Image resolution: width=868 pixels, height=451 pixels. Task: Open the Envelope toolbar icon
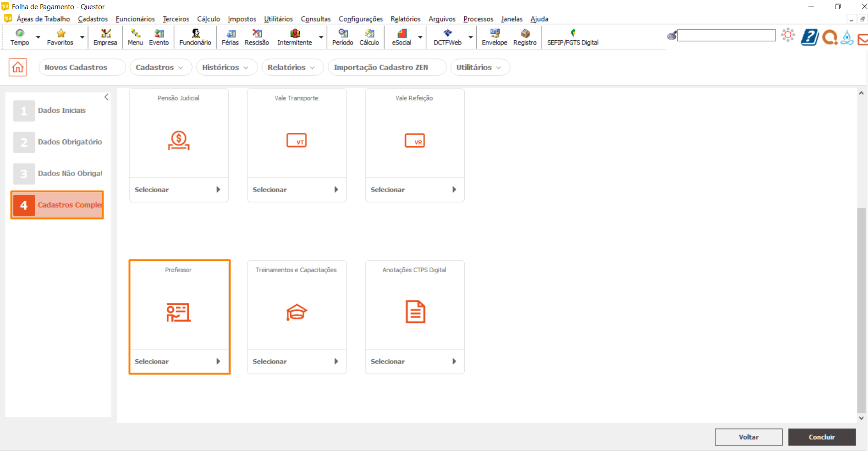pos(494,37)
